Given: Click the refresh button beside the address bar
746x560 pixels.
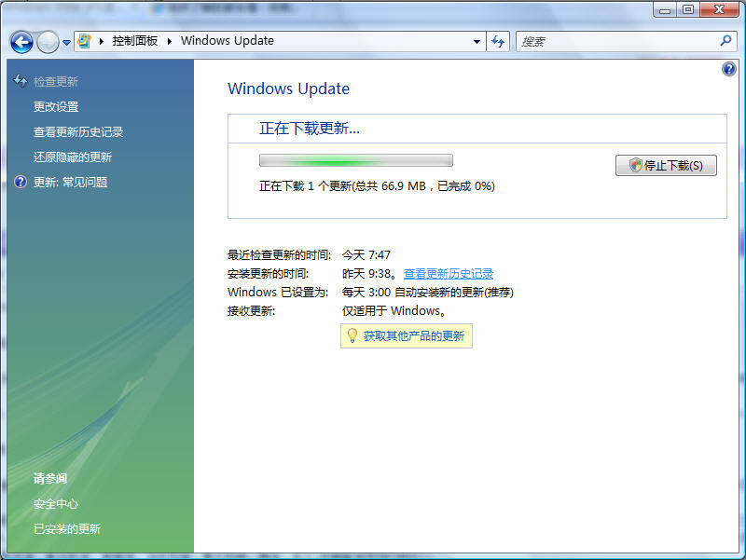Looking at the screenshot, I should 498,41.
